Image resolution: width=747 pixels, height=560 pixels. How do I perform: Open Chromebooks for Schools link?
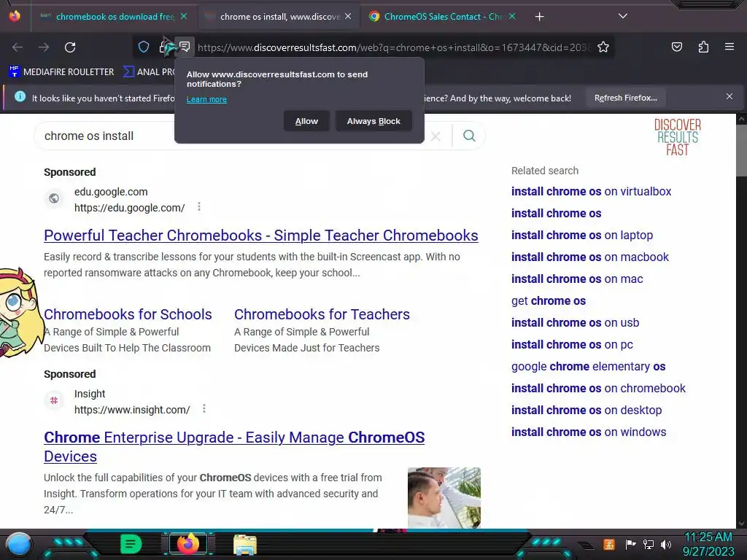tap(128, 314)
